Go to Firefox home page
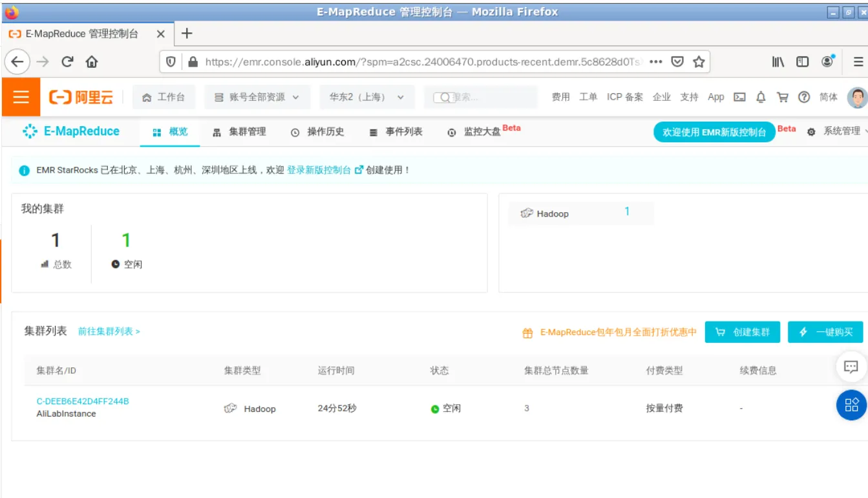Screen dimensions: 868x498 [x=92, y=61]
